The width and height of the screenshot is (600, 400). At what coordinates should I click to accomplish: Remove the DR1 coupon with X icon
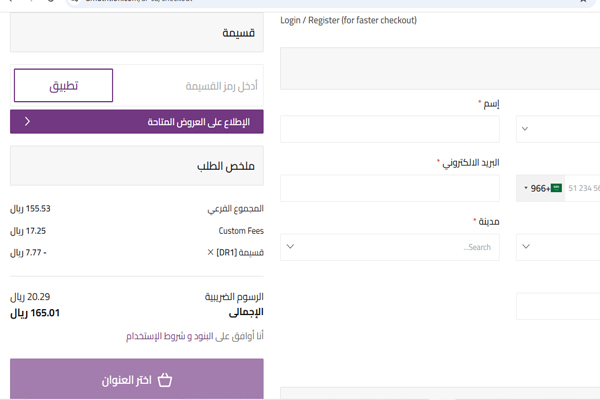210,253
